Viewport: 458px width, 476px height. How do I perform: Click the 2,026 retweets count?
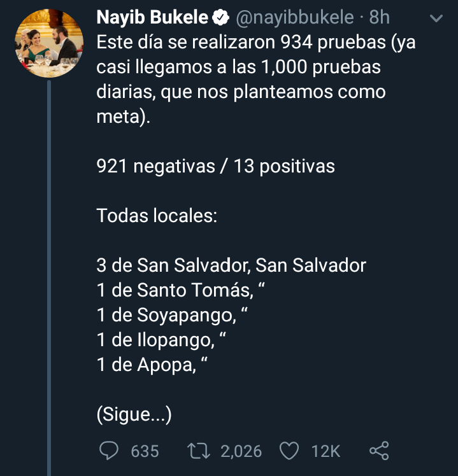241,451
